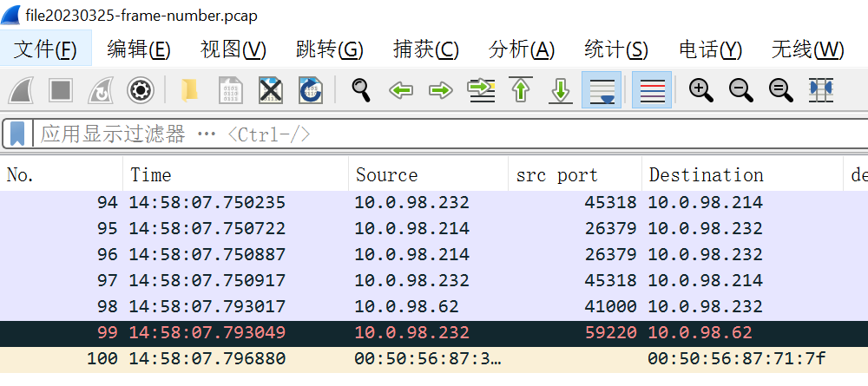Open the 无线(W) menu
Image resolution: width=868 pixels, height=386 pixels.
pos(807,49)
